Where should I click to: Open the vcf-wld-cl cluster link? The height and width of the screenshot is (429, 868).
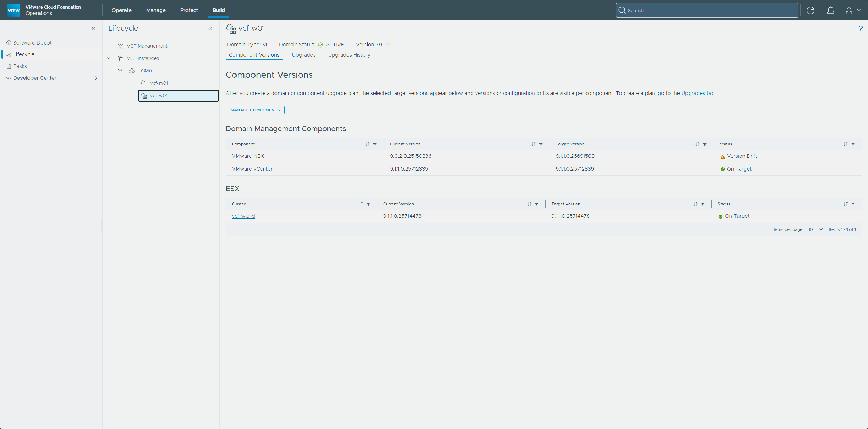pos(243,216)
